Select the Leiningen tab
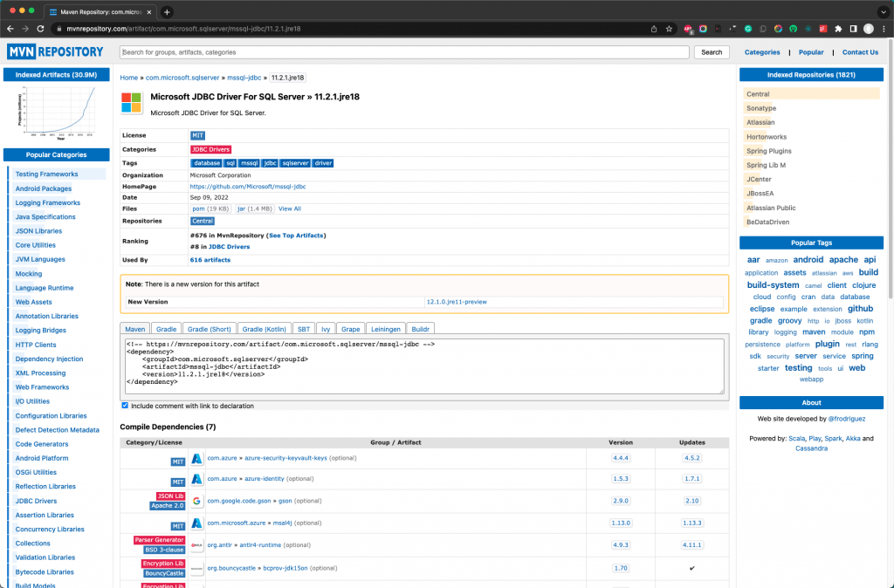 [386, 329]
